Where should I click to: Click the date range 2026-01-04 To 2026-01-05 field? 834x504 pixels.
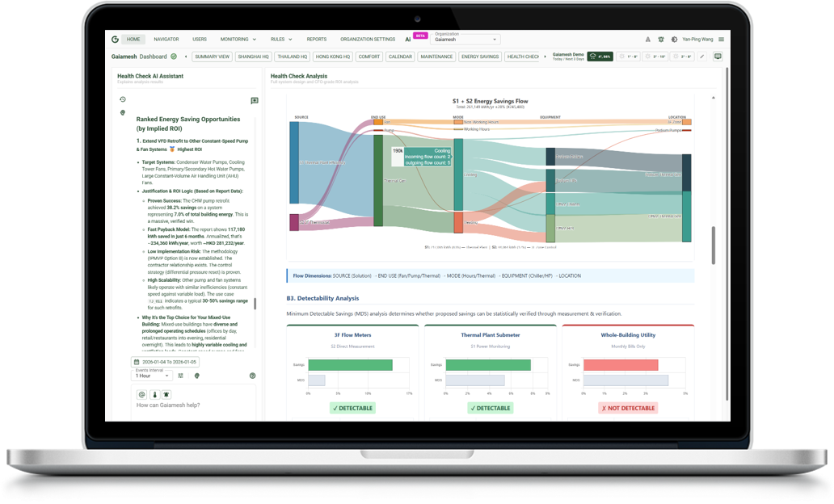(x=166, y=362)
